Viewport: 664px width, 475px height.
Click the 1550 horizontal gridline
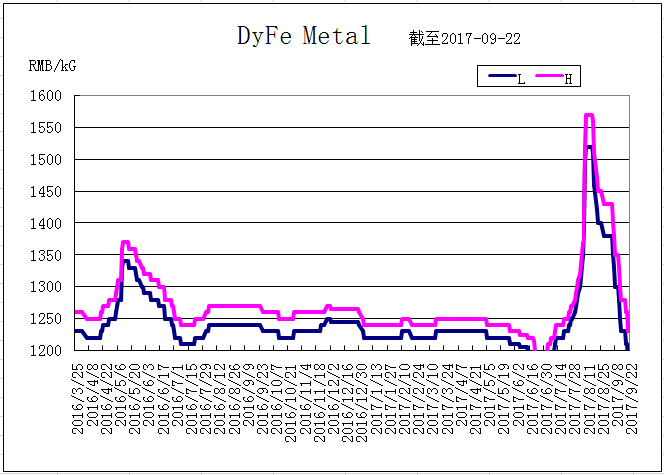point(351,127)
